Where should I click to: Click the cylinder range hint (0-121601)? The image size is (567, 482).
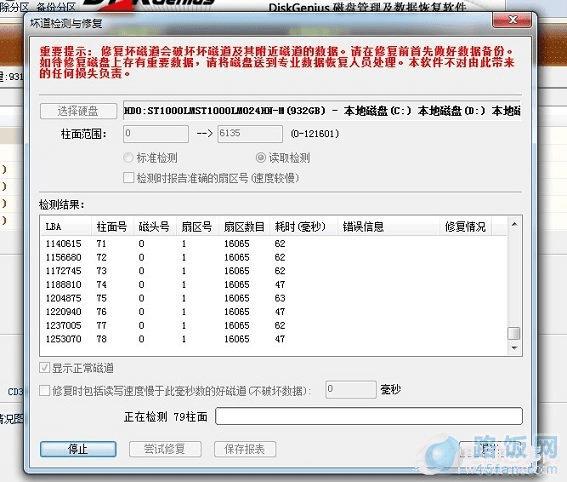(x=315, y=133)
